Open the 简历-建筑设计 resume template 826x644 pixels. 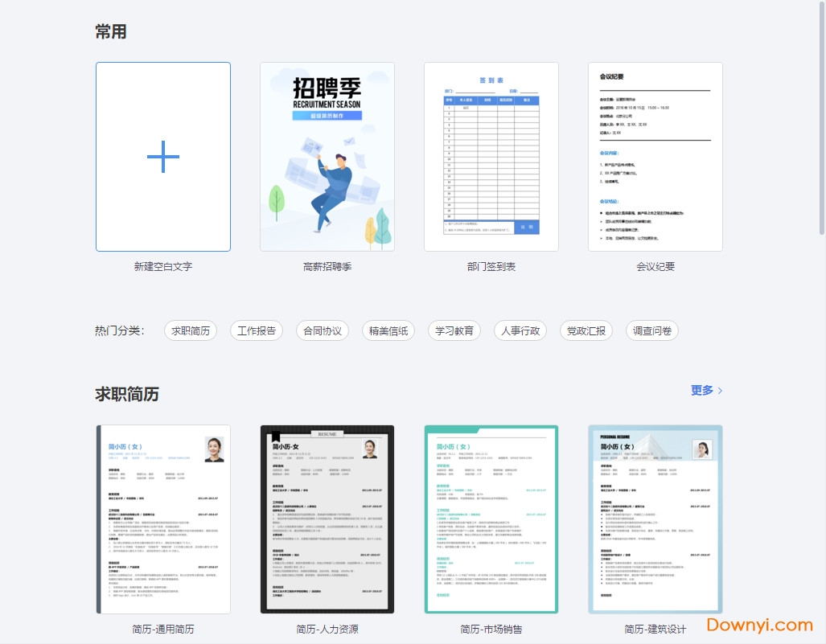655,519
